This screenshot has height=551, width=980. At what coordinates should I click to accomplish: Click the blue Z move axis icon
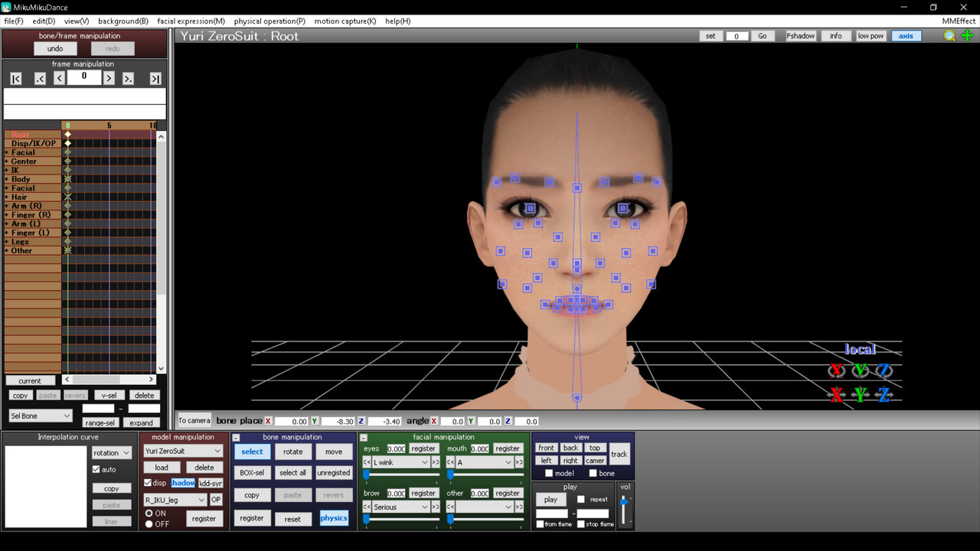click(x=884, y=395)
